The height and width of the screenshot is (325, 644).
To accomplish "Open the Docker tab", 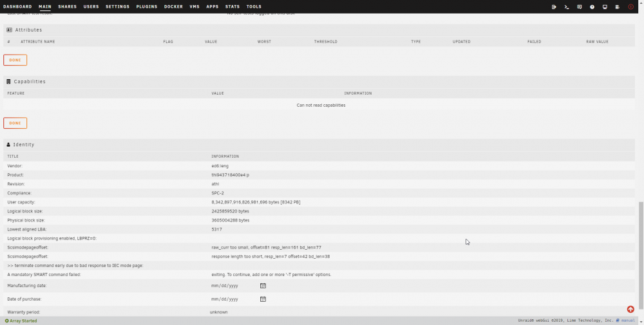I will pos(173,6).
